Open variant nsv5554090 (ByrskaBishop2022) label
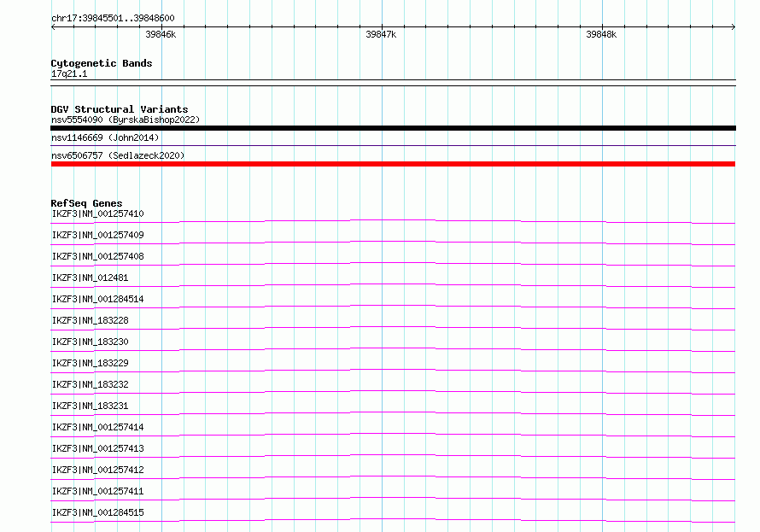760x532 pixels. click(126, 120)
